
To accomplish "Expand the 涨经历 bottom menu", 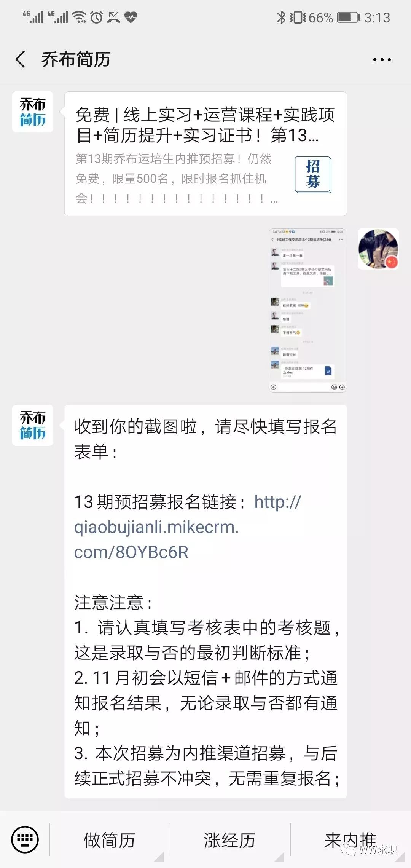I will pos(230,840).
